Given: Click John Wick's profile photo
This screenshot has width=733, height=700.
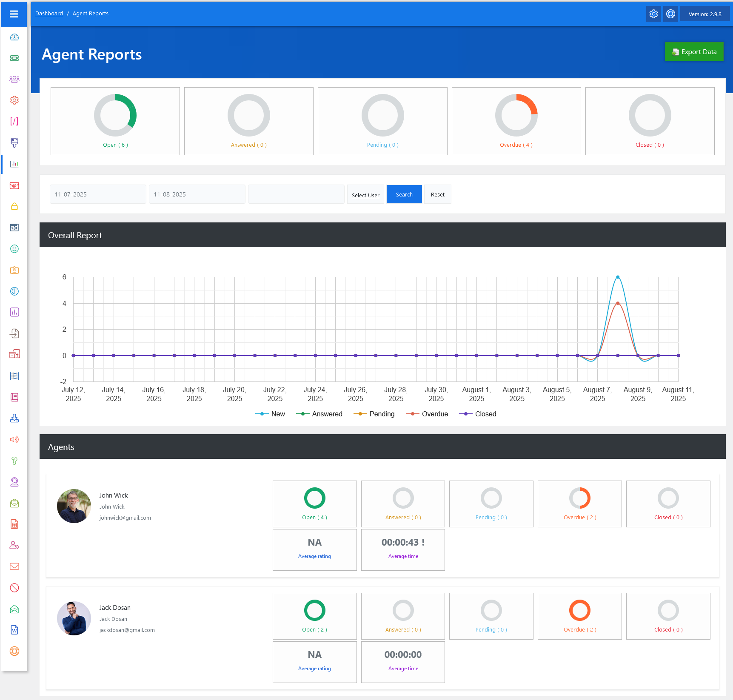Looking at the screenshot, I should point(74,506).
